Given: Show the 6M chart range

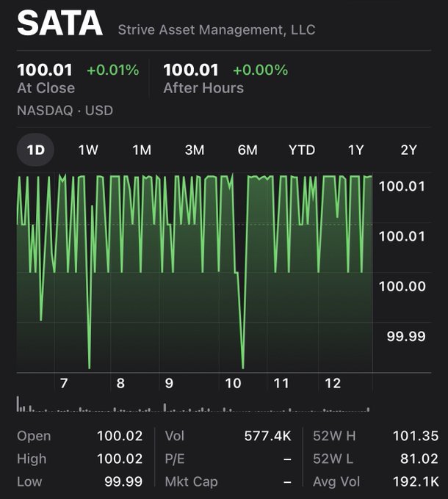Looking at the screenshot, I should coord(248,150).
